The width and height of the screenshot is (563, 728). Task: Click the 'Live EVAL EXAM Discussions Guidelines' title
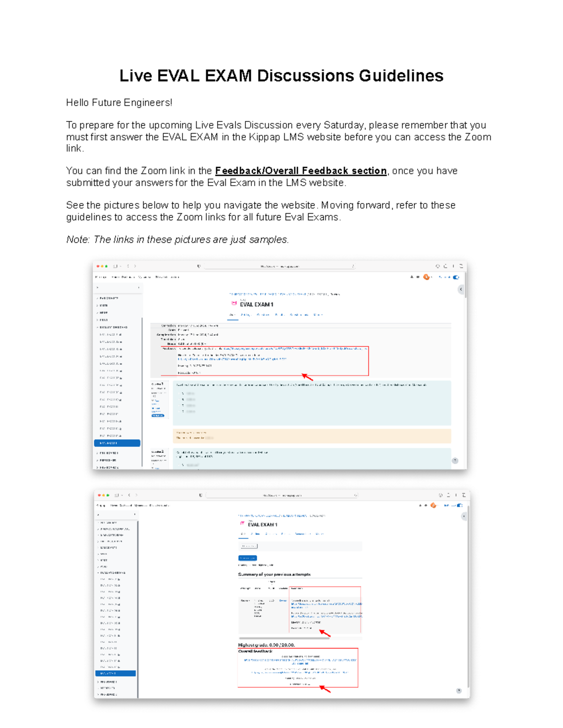(x=281, y=75)
